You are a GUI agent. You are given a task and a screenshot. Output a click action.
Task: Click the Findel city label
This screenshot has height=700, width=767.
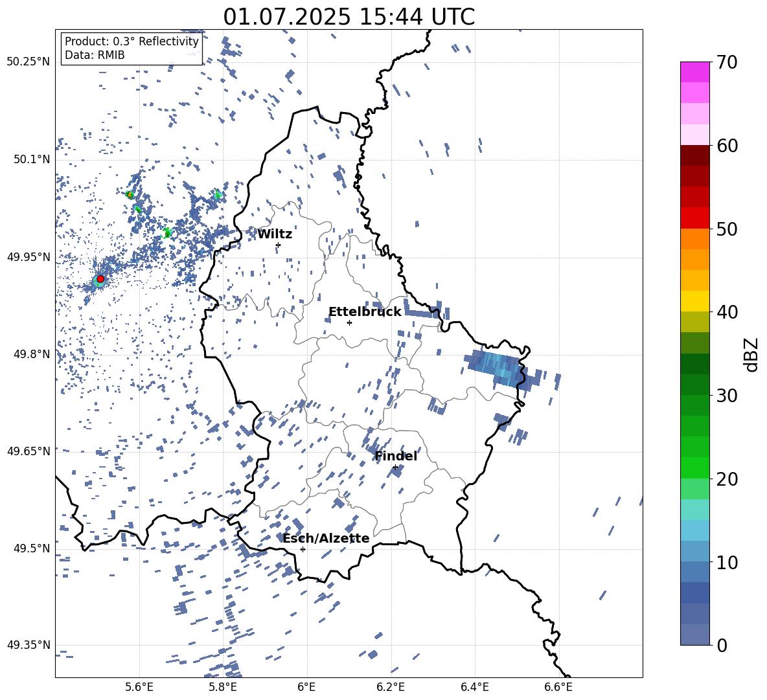click(x=396, y=456)
